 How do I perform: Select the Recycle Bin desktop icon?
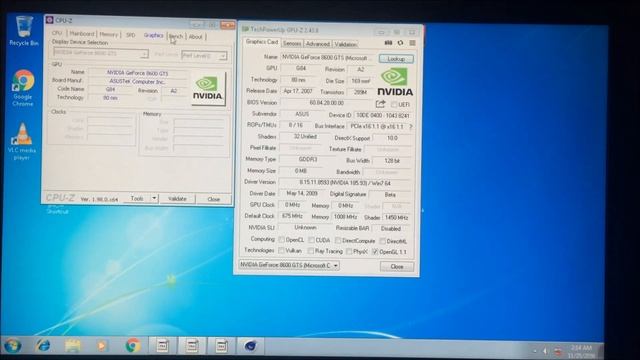[24, 31]
